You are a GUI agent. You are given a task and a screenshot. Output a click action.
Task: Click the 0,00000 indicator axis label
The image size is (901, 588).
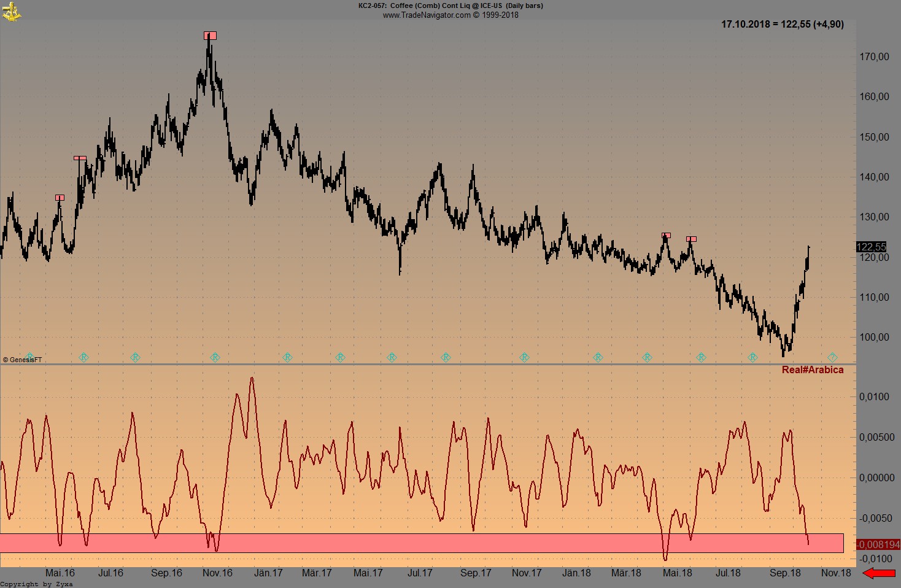[x=876, y=478]
